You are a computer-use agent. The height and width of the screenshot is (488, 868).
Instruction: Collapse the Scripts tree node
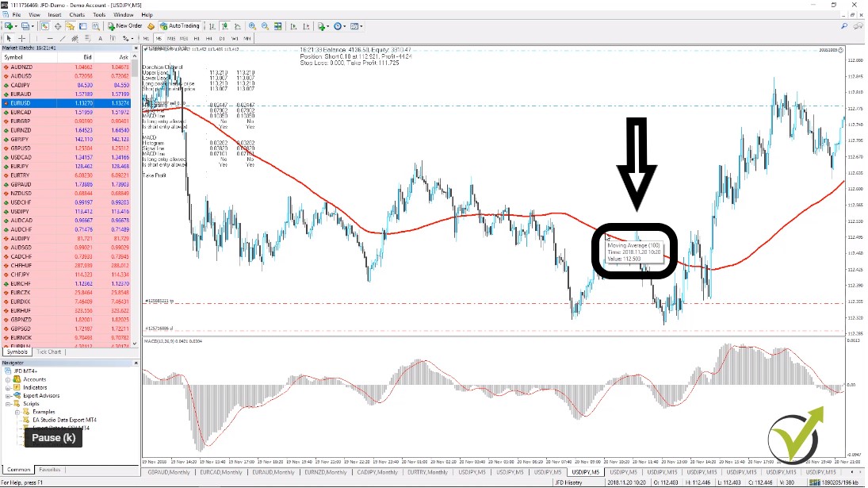(7, 403)
